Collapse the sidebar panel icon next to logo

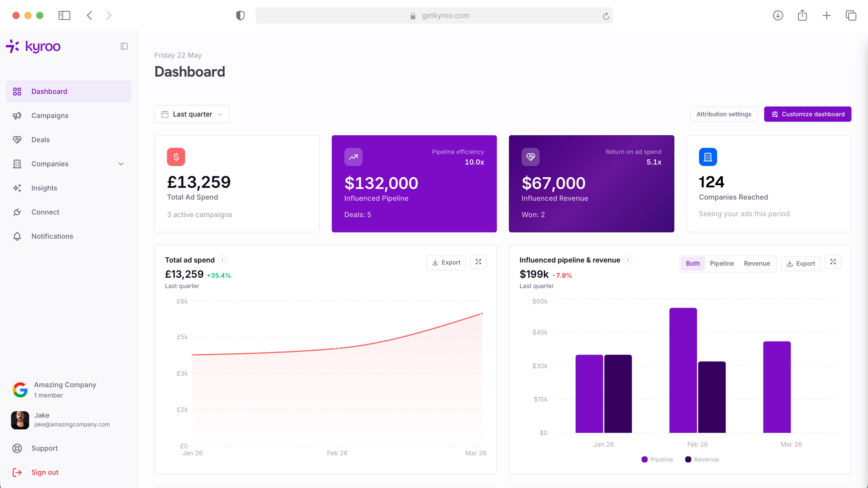(x=124, y=46)
